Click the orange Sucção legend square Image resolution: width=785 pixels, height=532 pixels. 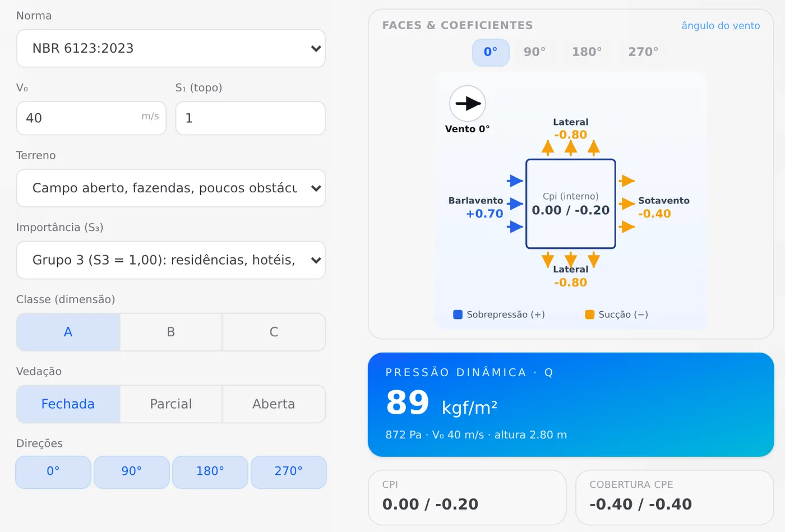(x=589, y=314)
